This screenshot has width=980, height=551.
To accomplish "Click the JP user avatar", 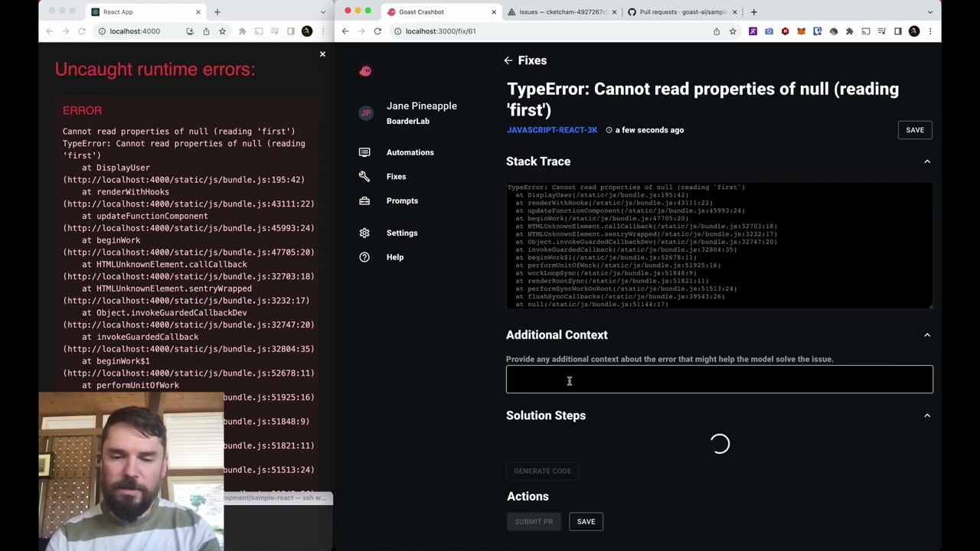I will coord(366,113).
